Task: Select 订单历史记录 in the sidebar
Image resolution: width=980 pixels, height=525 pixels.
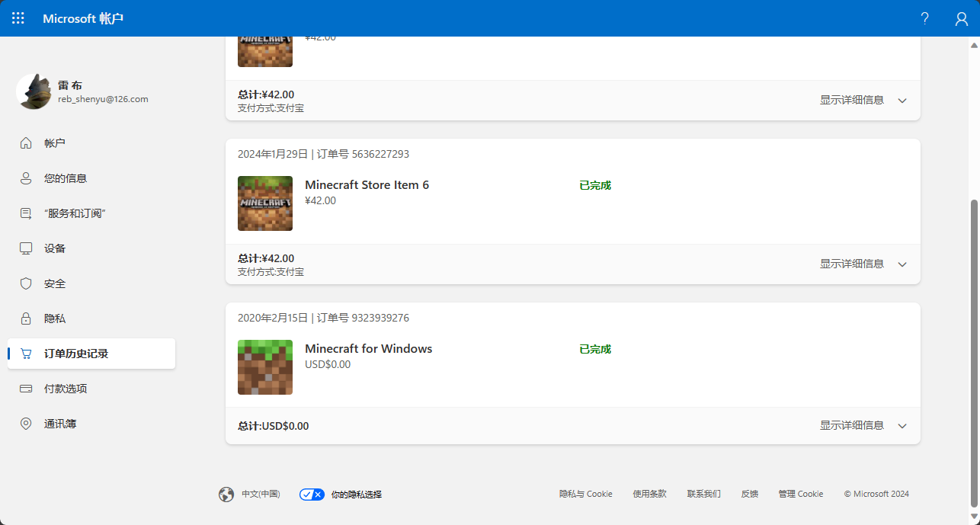Action: click(x=91, y=354)
